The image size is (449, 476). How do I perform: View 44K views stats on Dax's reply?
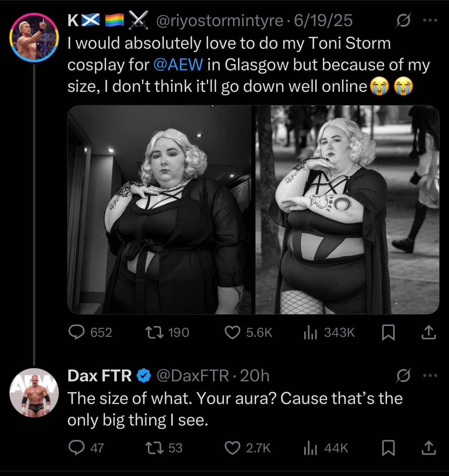click(309, 447)
